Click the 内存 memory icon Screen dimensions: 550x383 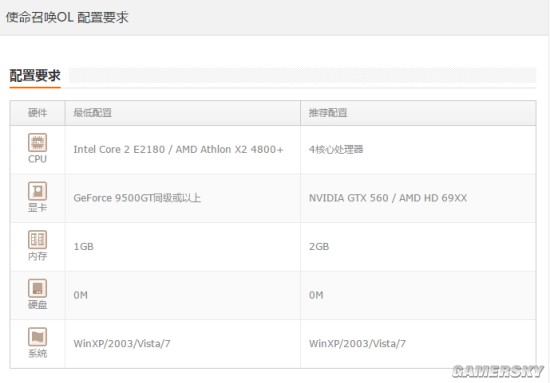point(37,240)
